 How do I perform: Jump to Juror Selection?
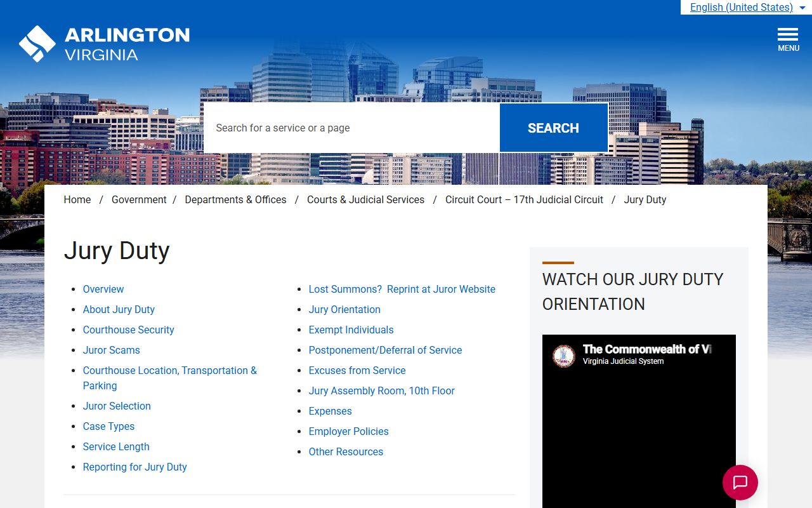117,406
